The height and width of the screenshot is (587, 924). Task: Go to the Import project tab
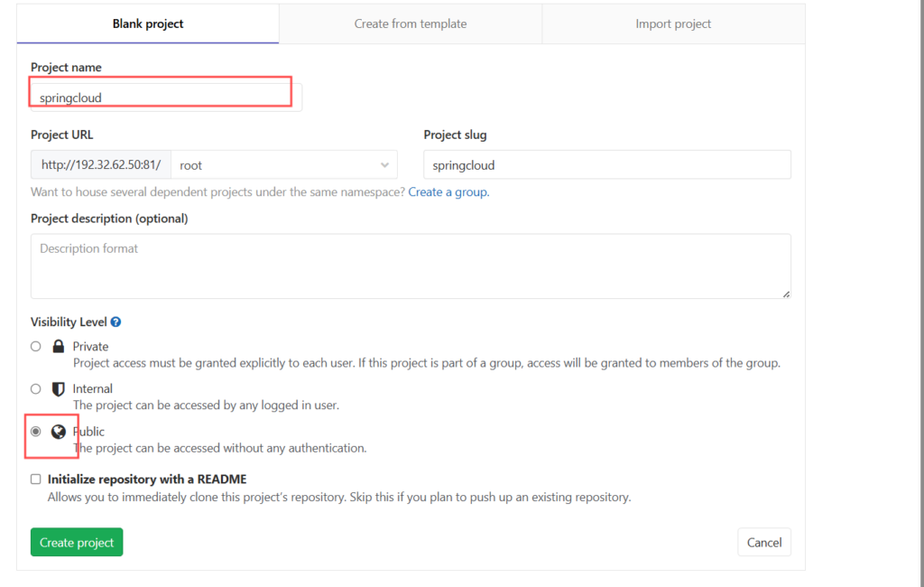click(x=673, y=23)
